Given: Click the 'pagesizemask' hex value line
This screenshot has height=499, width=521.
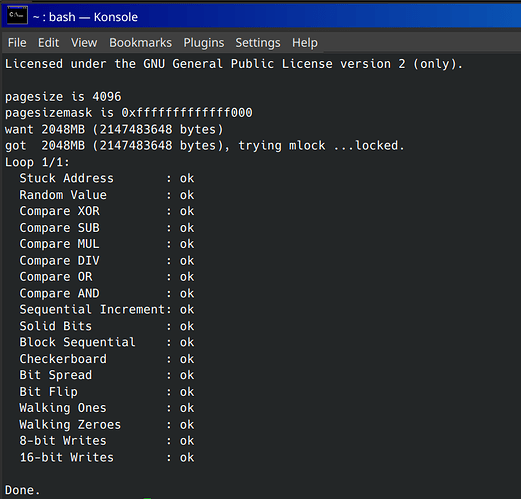Looking at the screenshot, I should 129,113.
